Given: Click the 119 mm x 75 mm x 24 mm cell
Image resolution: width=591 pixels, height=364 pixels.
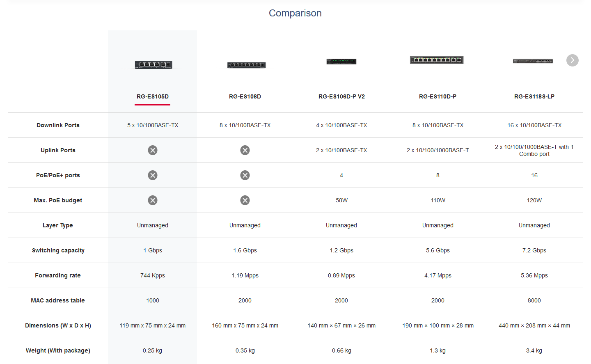Looking at the screenshot, I should 153,325.
